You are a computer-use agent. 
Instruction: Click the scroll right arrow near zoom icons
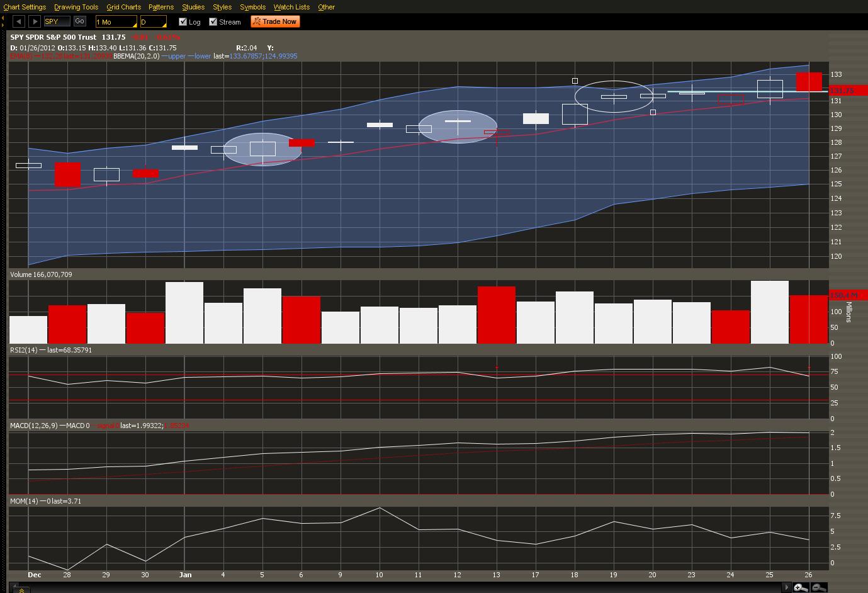(786, 587)
